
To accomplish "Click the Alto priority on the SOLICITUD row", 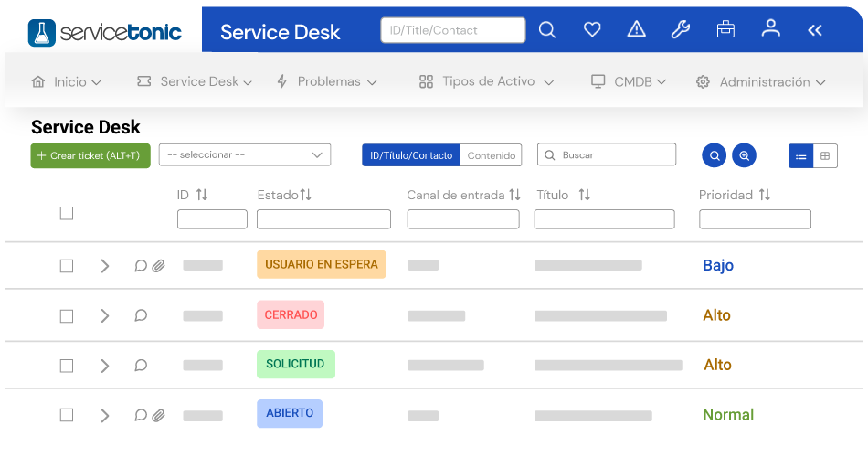I will pos(717,365).
